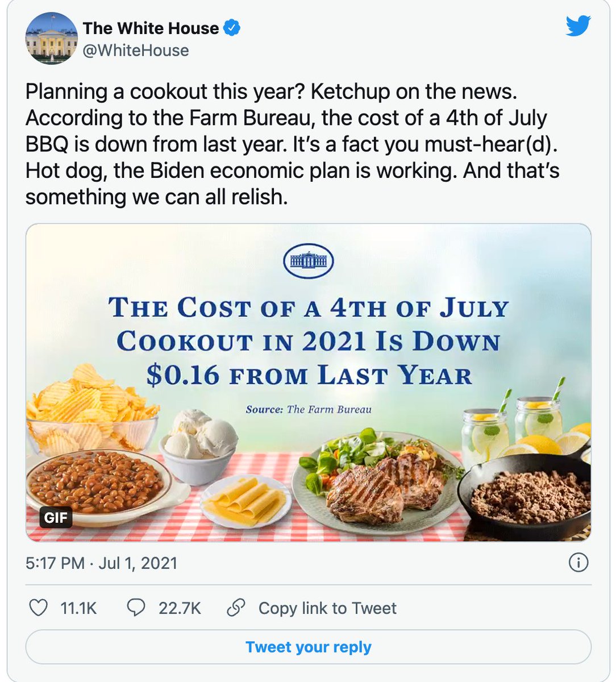Open replies via speech bubble icon
Viewport: 616px width, 682px height.
click(135, 608)
